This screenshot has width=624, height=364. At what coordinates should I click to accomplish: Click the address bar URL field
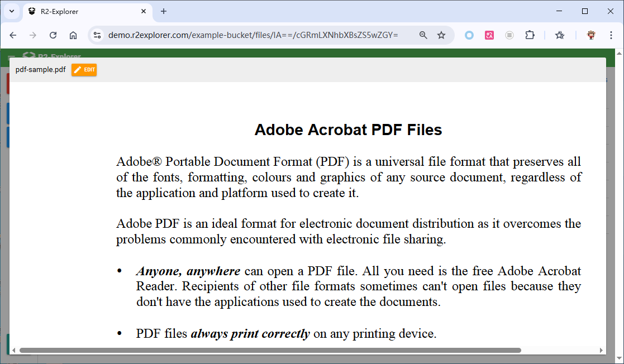coord(251,35)
